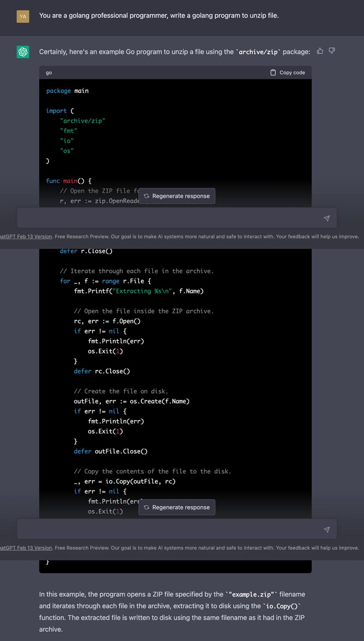
Task: Click the 'defer outFile.Close()' line
Action: (111, 451)
